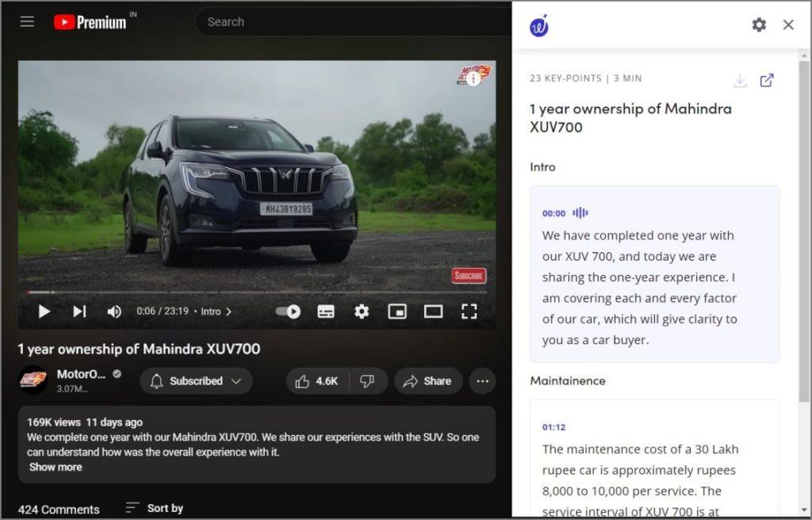
Task: Open MotorOctane channel name link
Action: click(82, 374)
